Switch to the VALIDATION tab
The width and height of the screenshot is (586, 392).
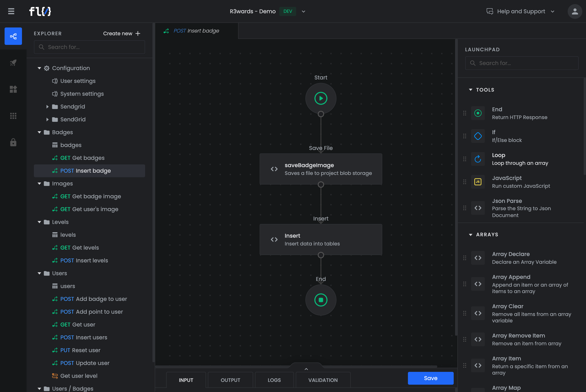point(323,380)
